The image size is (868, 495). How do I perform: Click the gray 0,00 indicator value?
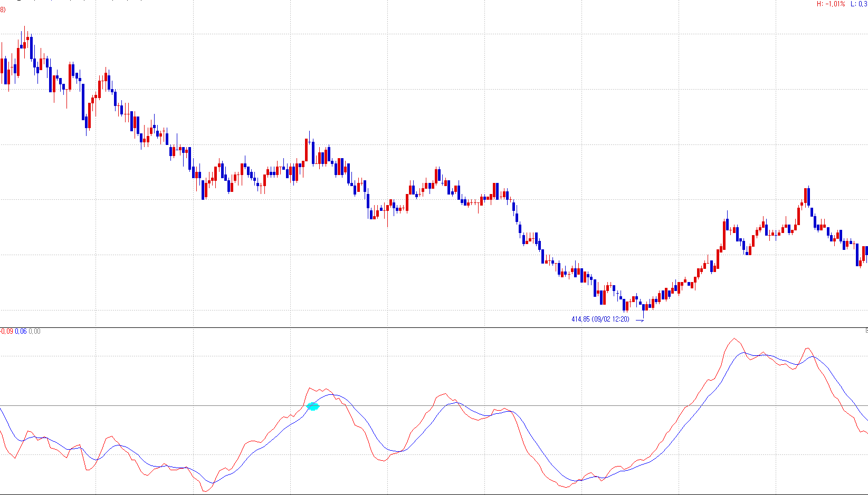click(34, 332)
